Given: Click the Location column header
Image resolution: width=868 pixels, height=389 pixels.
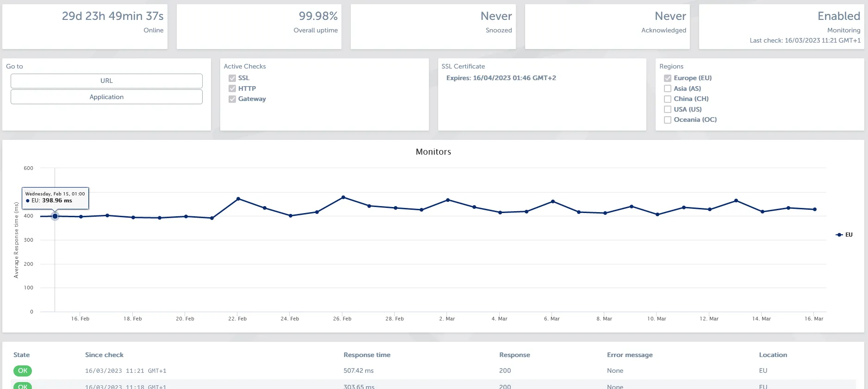Looking at the screenshot, I should pos(773,355).
